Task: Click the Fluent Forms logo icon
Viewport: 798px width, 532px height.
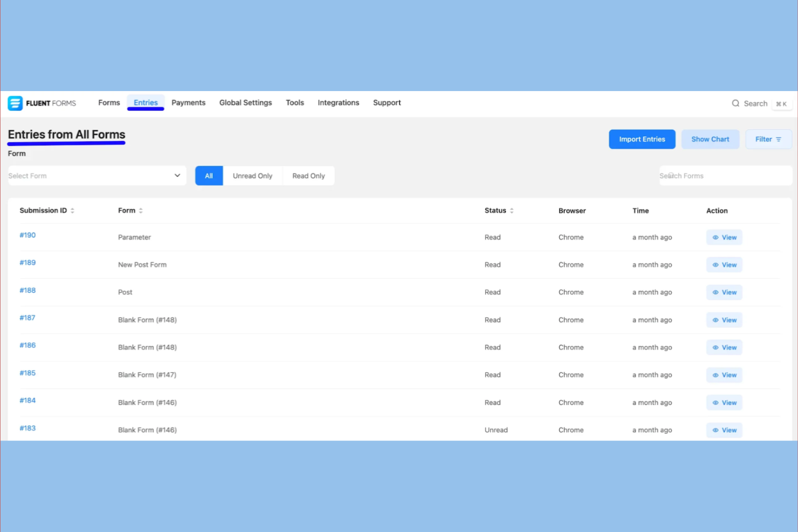Action: pos(14,103)
